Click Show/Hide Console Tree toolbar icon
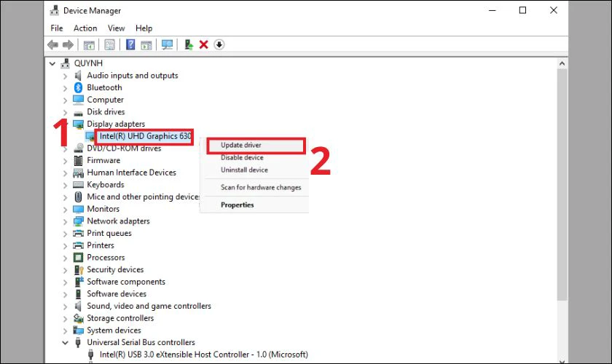This screenshot has height=364, width=612. pyautogui.click(x=89, y=45)
